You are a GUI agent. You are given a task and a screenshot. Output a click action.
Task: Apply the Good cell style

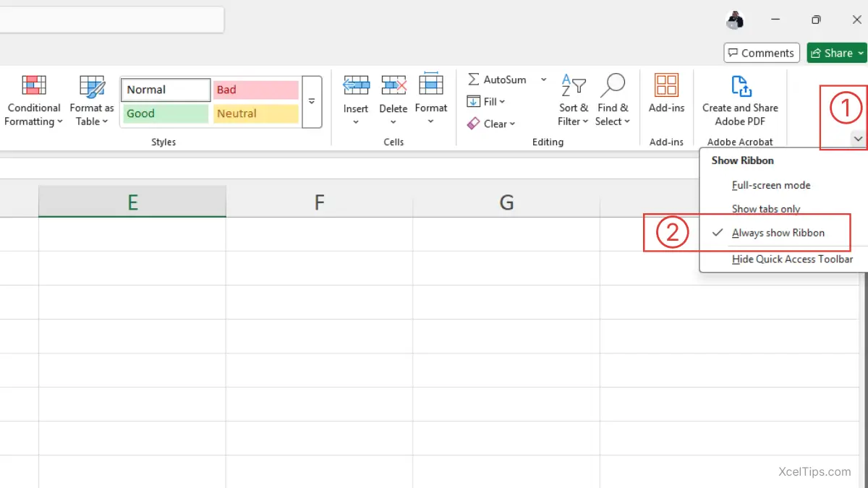164,113
